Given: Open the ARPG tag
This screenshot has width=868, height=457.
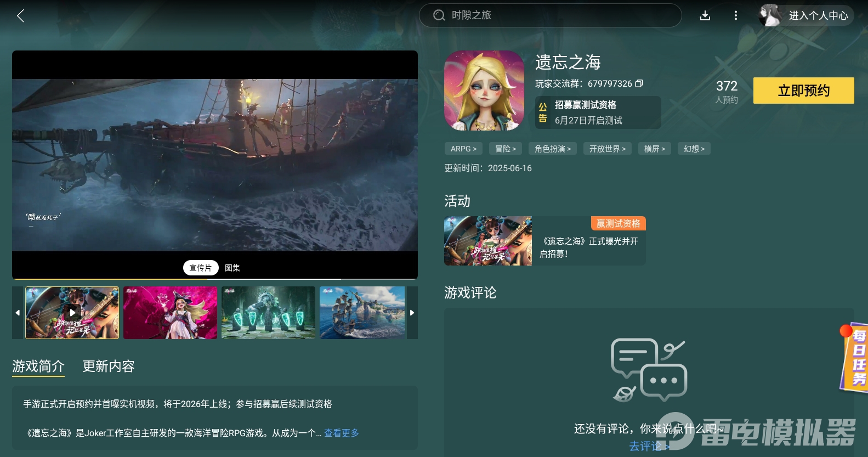Looking at the screenshot, I should [x=463, y=149].
